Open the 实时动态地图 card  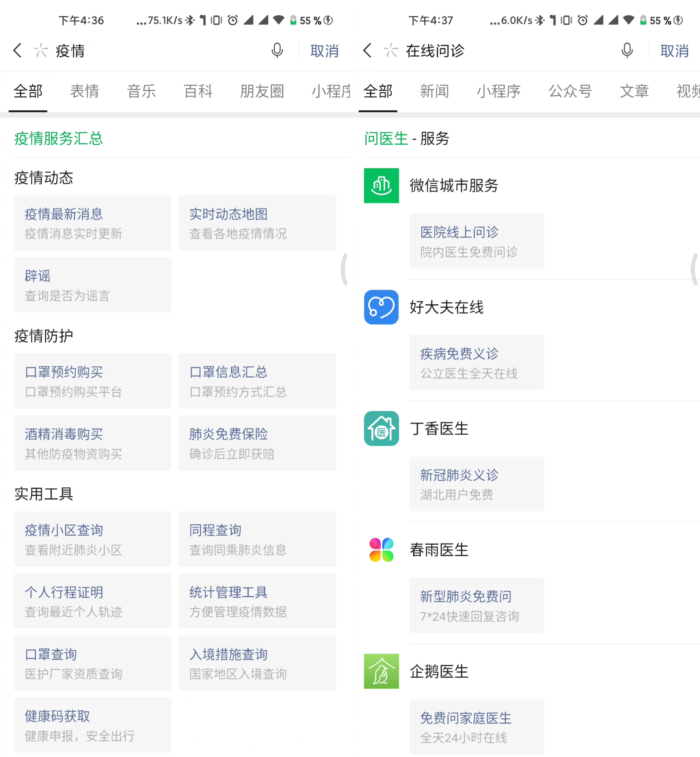coord(257,223)
